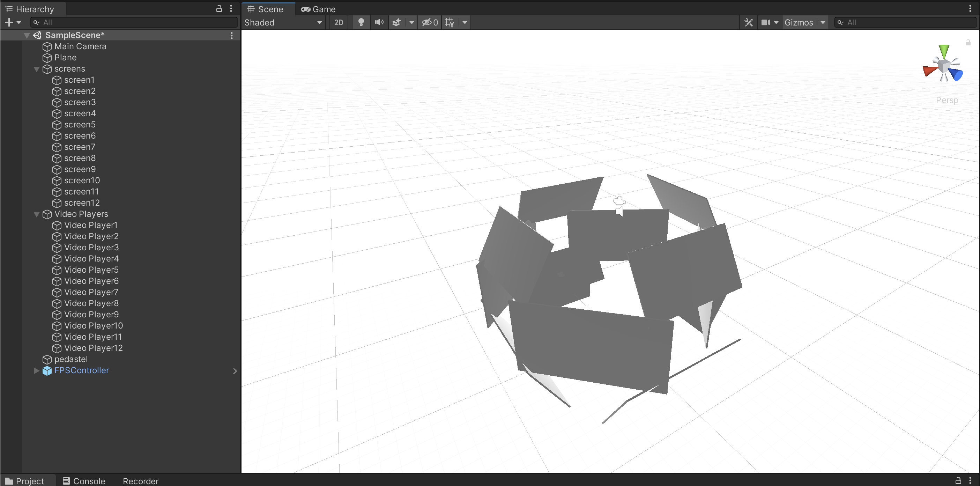The image size is (980, 486).
Task: Collapse the SampleScene tree
Action: [27, 35]
